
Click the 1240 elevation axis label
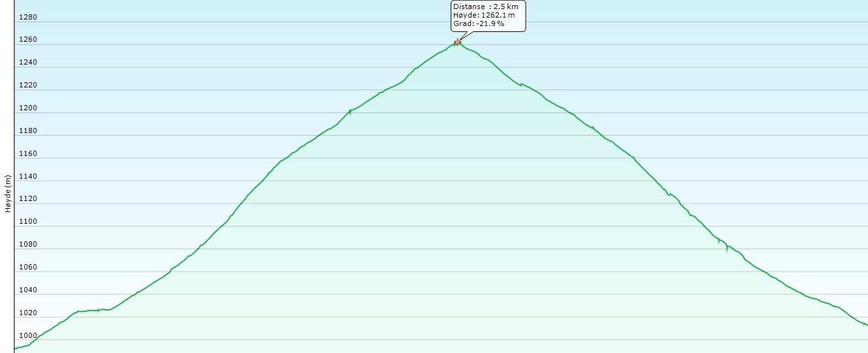tap(28, 63)
